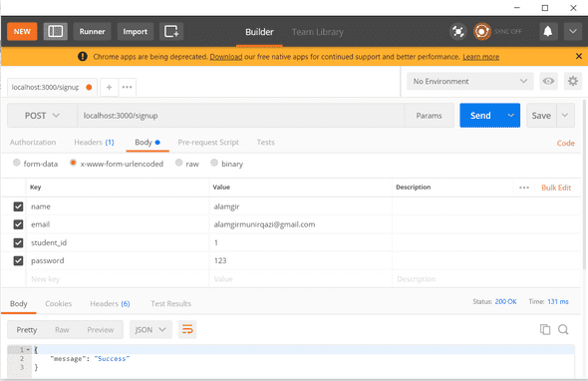The height and width of the screenshot is (381, 588).
Task: Open the Tests request tab
Action: click(x=265, y=143)
